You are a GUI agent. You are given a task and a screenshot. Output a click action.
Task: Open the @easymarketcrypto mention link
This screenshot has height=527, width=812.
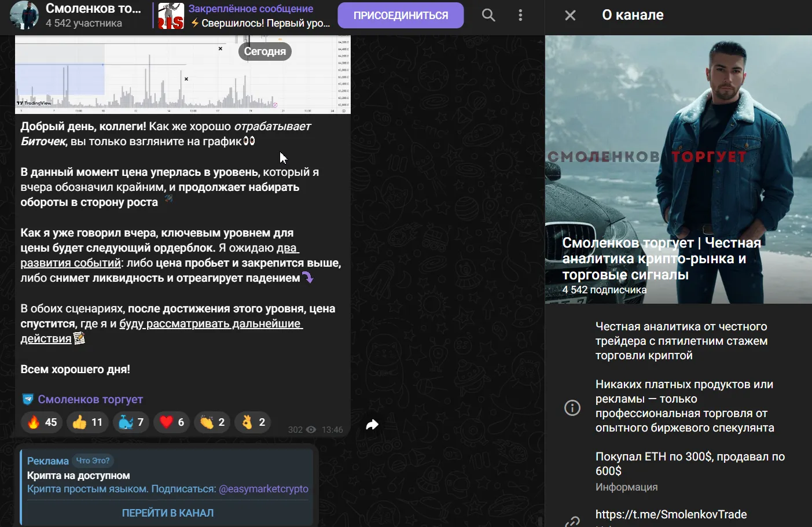pyautogui.click(x=263, y=489)
